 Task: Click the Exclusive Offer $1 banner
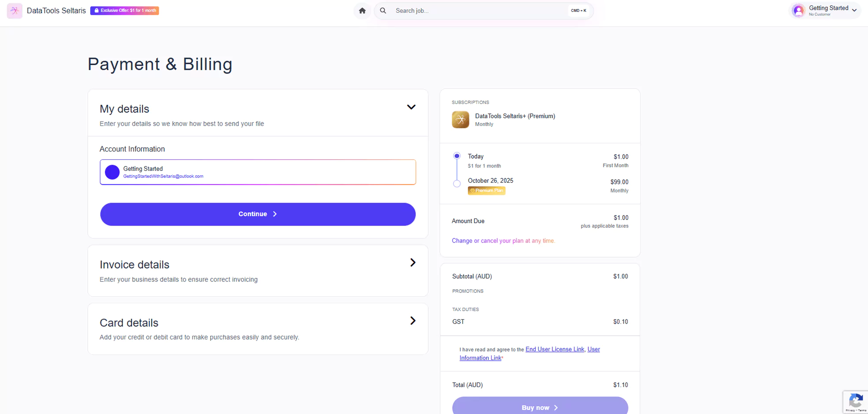point(125,11)
